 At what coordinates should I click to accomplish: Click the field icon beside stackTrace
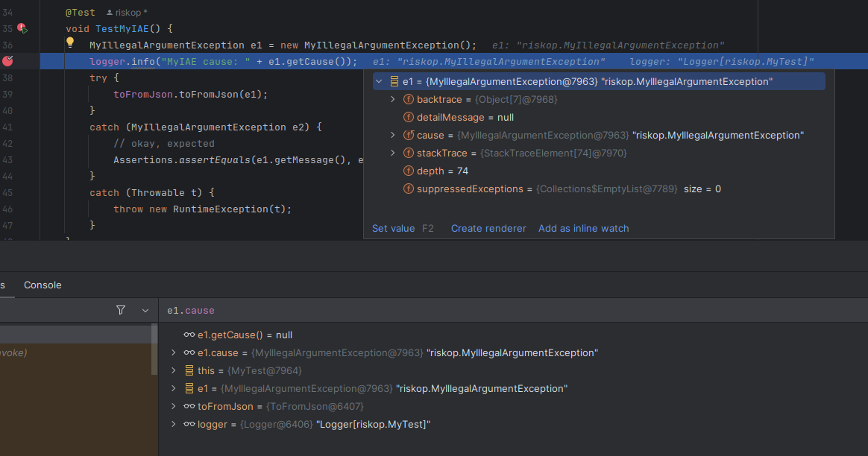(x=409, y=153)
